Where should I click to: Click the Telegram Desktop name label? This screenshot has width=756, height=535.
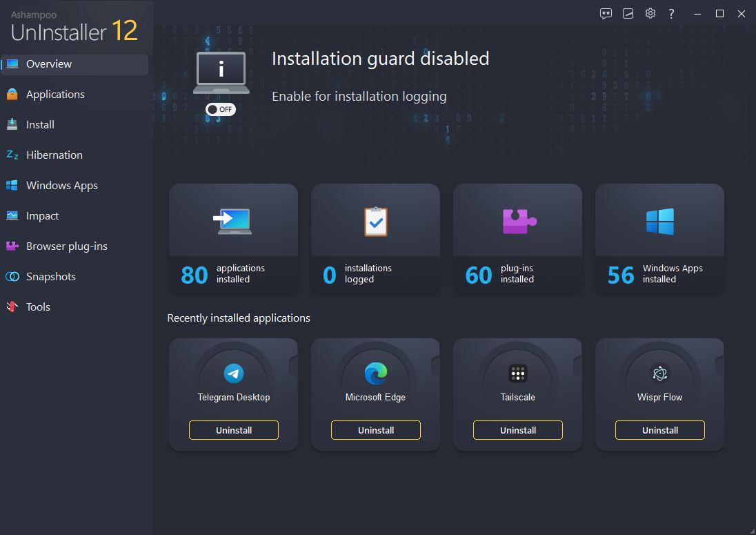click(x=234, y=398)
